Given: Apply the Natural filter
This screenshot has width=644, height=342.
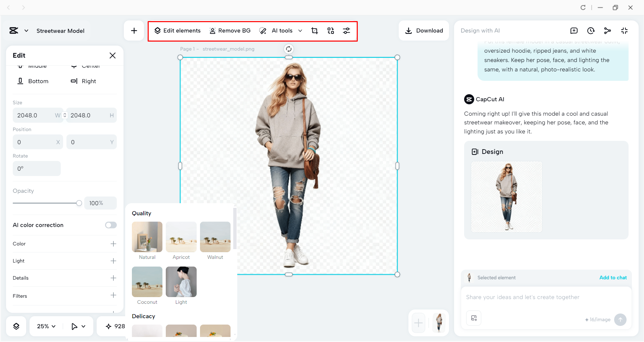Looking at the screenshot, I should (x=147, y=237).
